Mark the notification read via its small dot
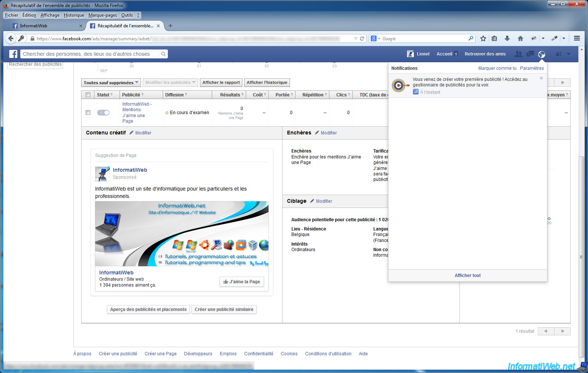 541,78
